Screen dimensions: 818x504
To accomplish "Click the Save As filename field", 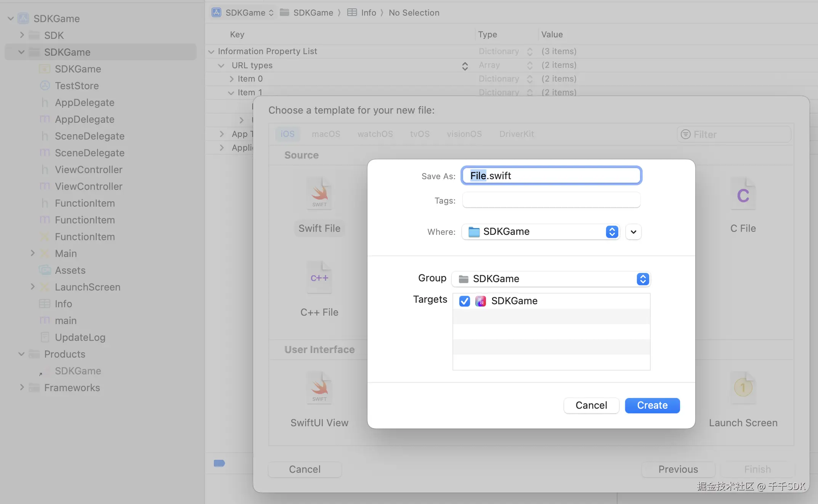I will [x=551, y=176].
